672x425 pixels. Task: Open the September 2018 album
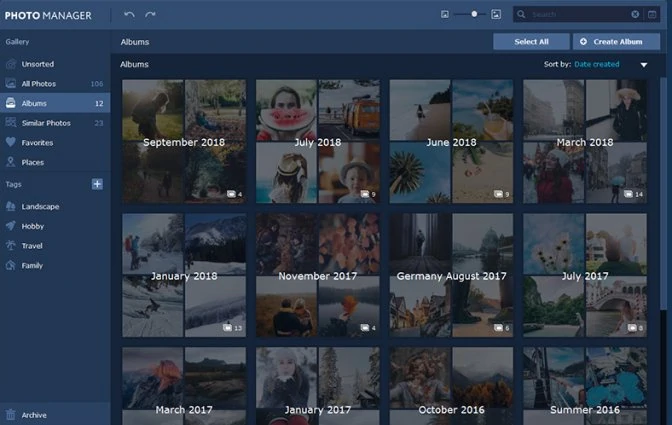(184, 141)
